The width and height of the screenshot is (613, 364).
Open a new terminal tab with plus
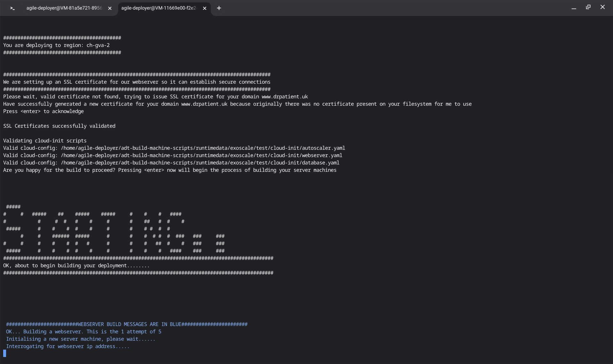219,8
